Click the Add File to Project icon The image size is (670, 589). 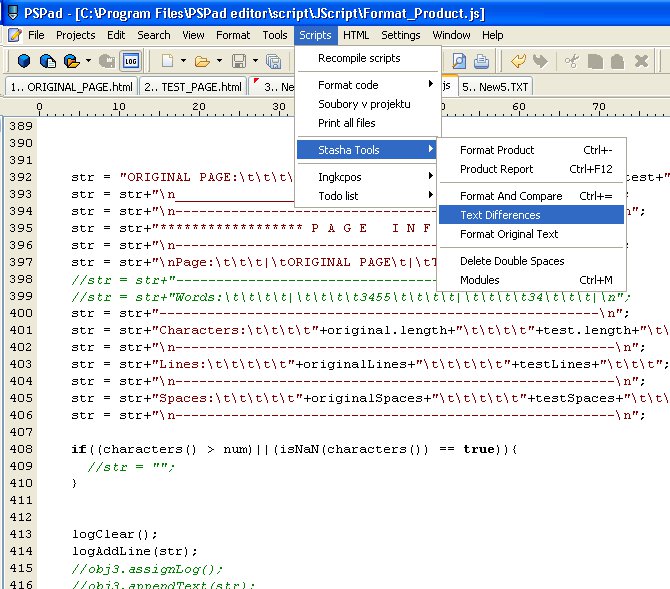47,61
